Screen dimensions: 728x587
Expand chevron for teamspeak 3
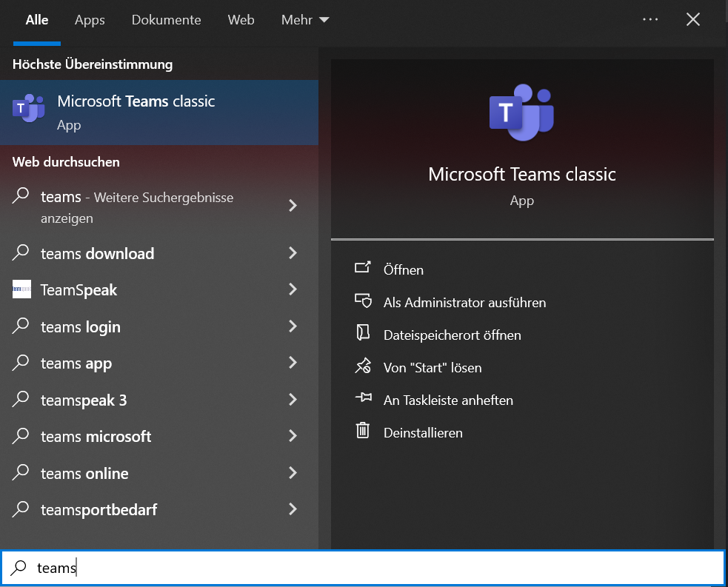pyautogui.click(x=293, y=399)
